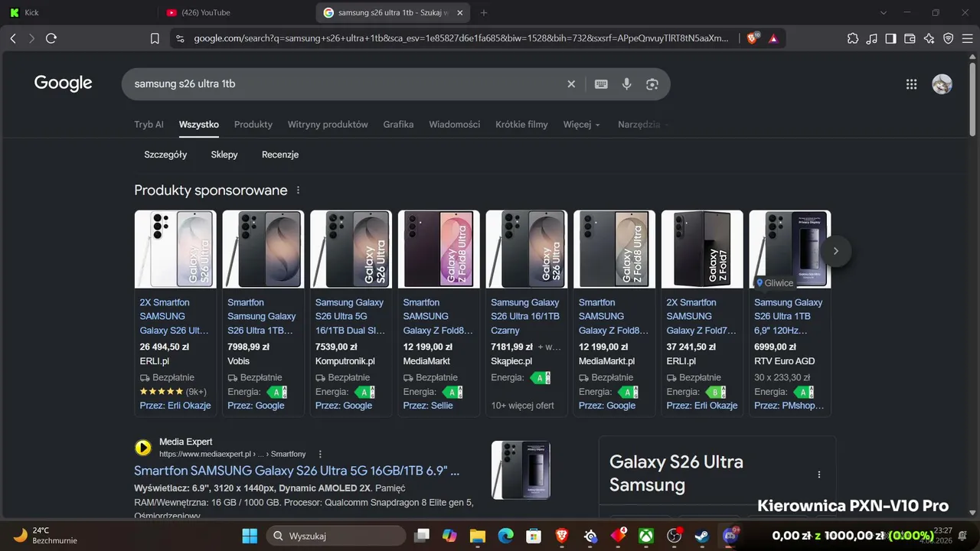Screen dimensions: 980x551
Task: Reload the current page
Action: click(51, 38)
